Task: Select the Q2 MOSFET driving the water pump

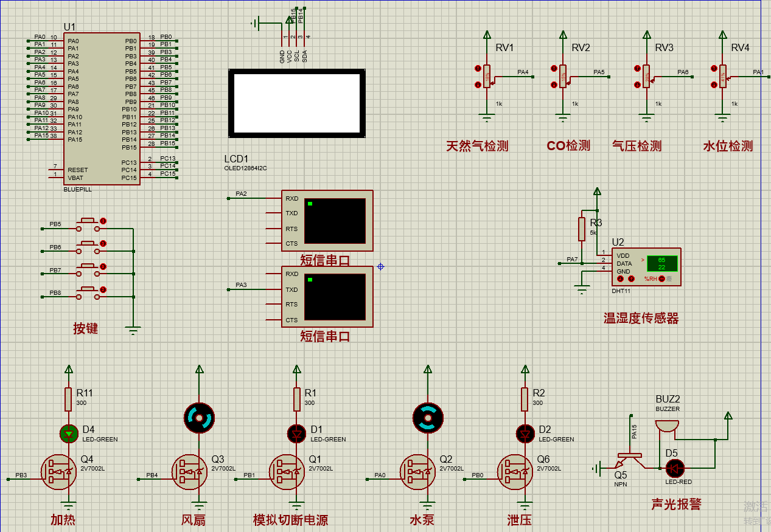Action: [x=418, y=472]
